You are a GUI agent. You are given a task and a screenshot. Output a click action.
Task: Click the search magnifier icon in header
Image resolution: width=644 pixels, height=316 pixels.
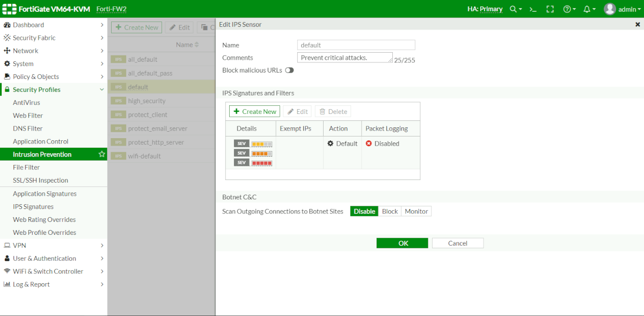pos(514,9)
